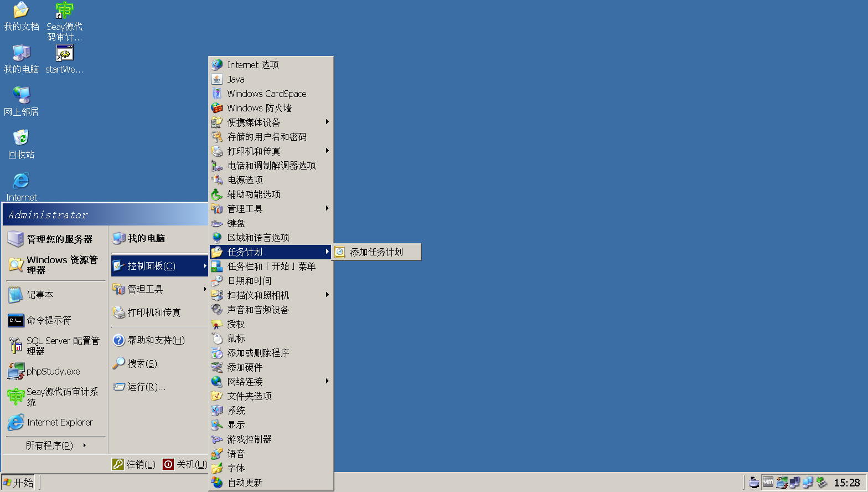The image size is (868, 492).
Task: Open 自动更新 entry
Action: [x=271, y=483]
